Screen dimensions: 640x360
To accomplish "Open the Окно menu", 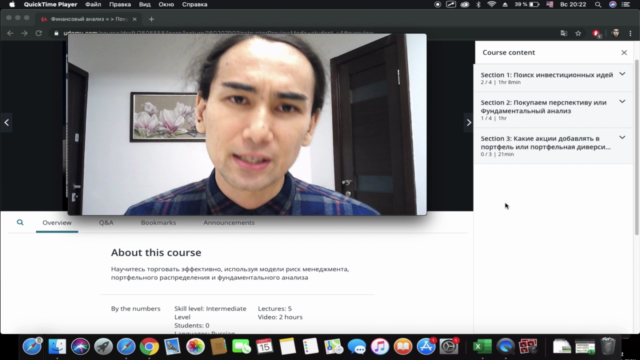I will tap(166, 4).
